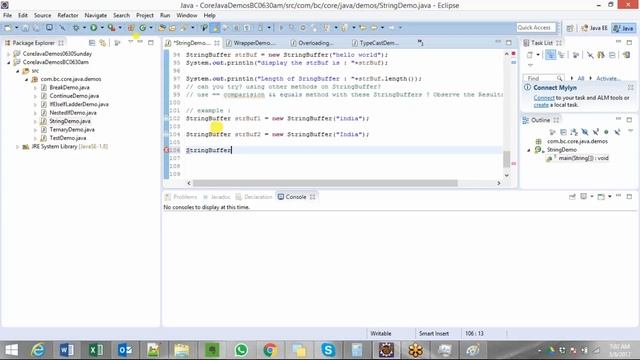
Task: Click the Activate link in Task List
Action: click(608, 78)
